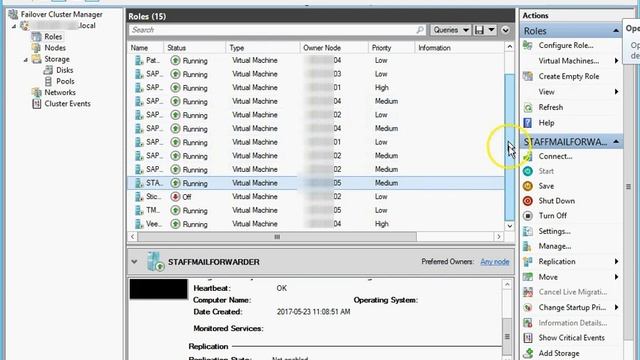Click the search magnifier icon
The height and width of the screenshot is (360, 640).
click(420, 30)
